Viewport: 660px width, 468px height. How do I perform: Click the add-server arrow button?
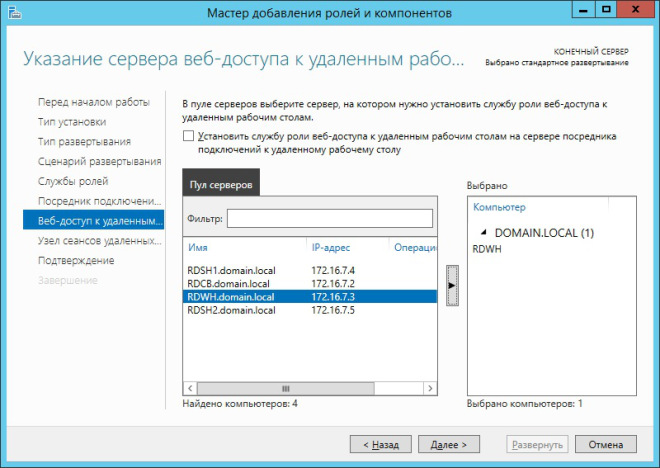(x=452, y=286)
